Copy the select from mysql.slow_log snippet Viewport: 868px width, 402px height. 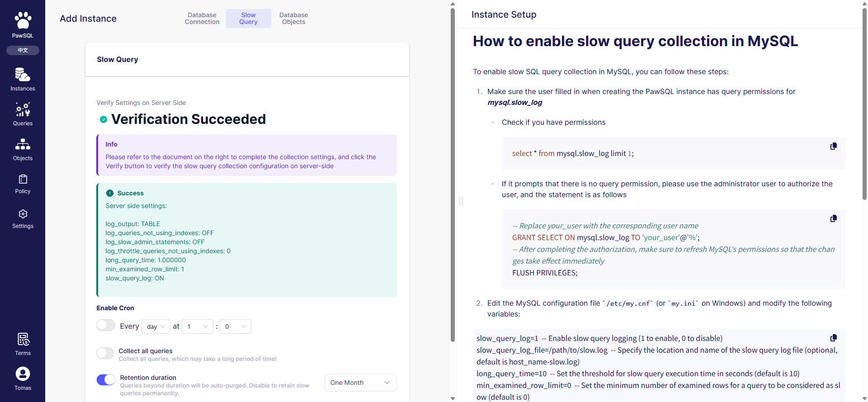coord(834,146)
